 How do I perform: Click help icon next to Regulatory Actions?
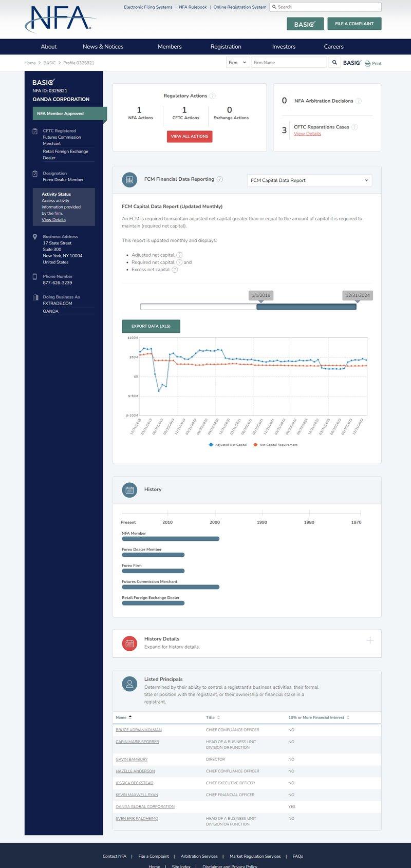pyautogui.click(x=213, y=96)
